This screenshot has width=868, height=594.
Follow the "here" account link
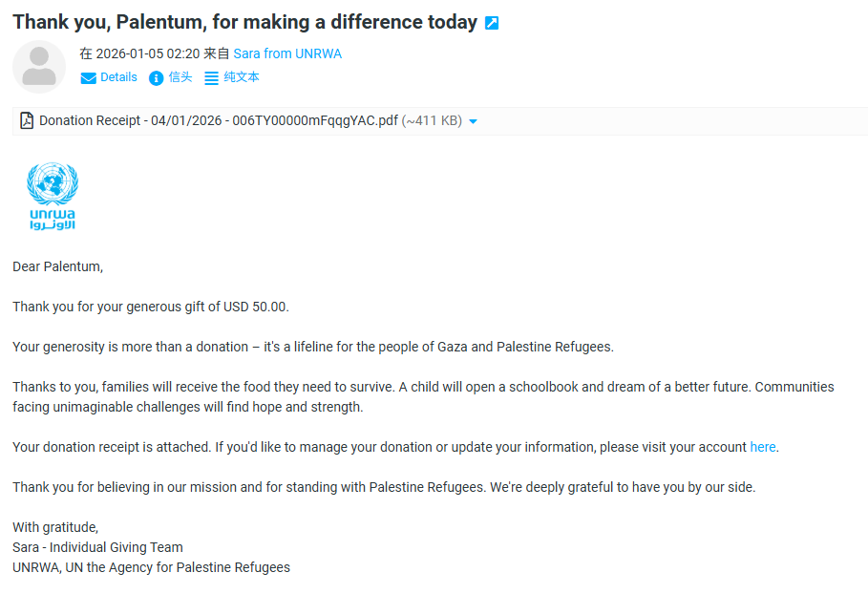tap(763, 447)
